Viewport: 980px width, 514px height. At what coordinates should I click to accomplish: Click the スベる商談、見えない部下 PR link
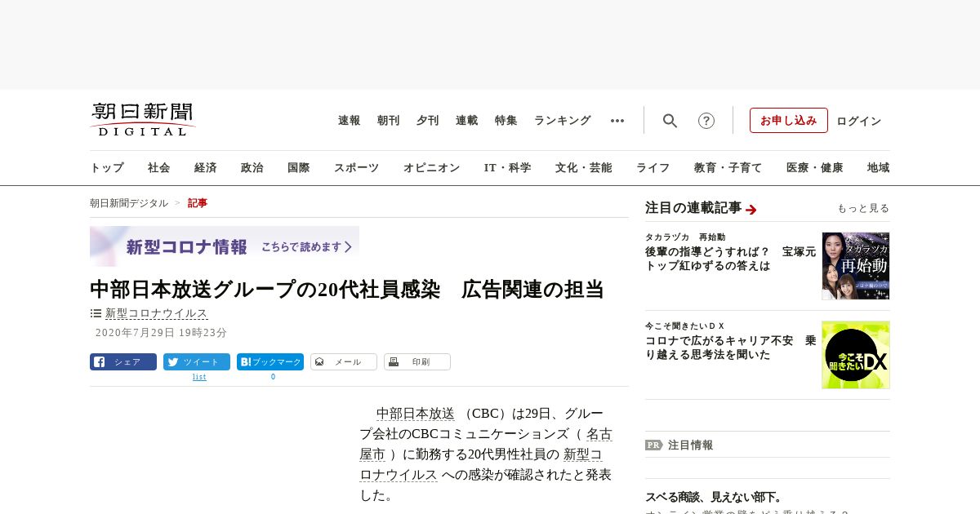(x=714, y=497)
